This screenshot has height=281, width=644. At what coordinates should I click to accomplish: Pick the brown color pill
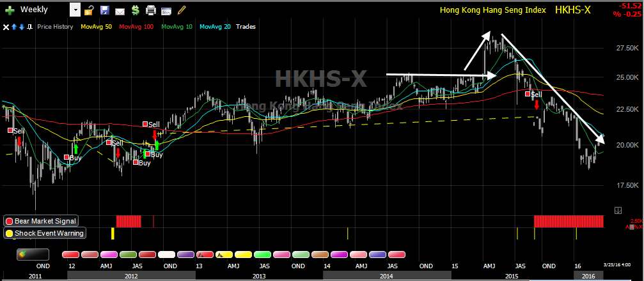click(320, 255)
